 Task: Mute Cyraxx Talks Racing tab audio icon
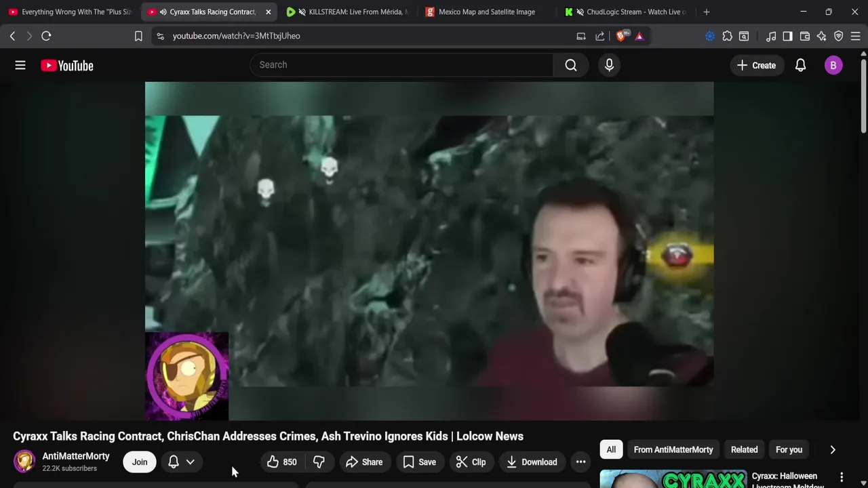[x=163, y=12]
